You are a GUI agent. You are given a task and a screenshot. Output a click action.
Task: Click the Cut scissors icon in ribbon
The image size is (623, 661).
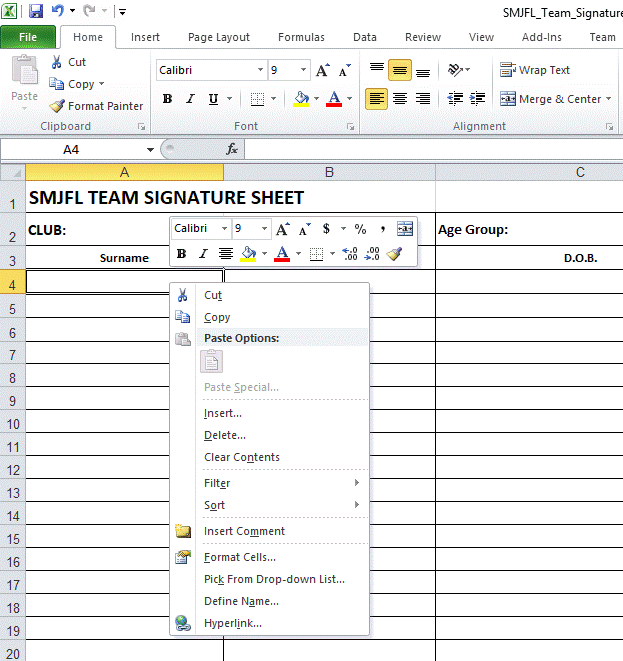pos(56,62)
